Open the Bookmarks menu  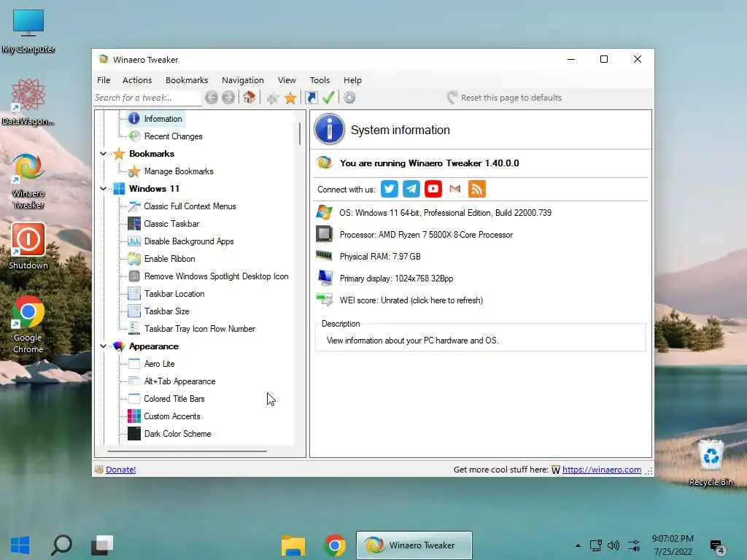(187, 80)
